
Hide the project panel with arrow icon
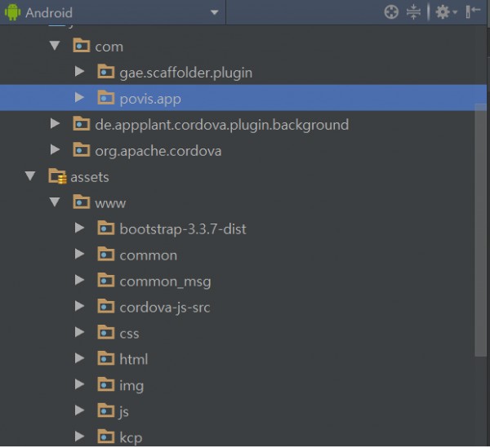473,12
